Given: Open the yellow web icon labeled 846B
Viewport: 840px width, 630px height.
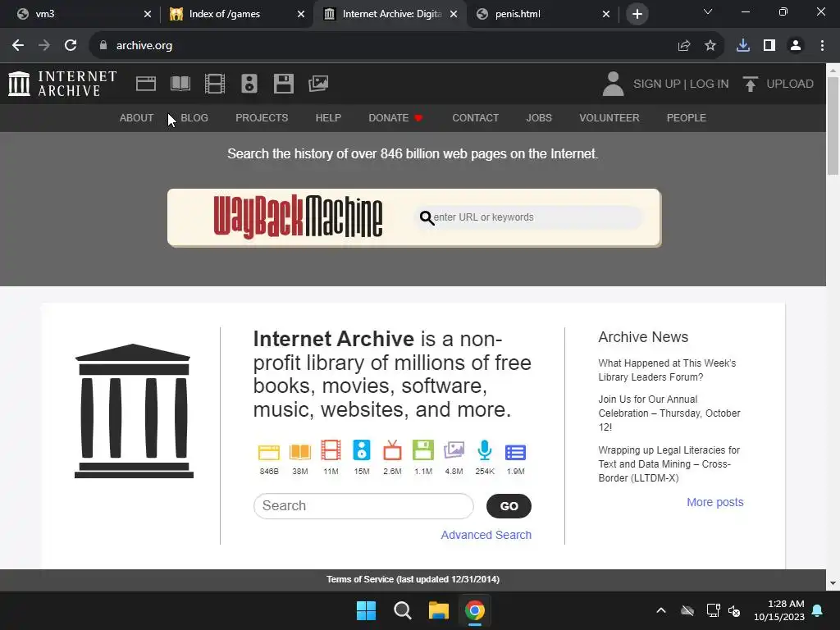Looking at the screenshot, I should point(269,452).
